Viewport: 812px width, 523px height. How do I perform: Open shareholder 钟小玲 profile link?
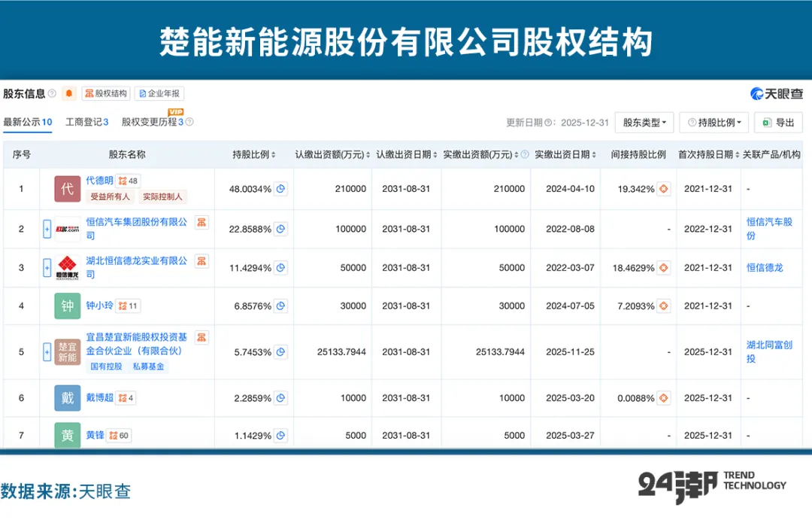[x=99, y=306]
